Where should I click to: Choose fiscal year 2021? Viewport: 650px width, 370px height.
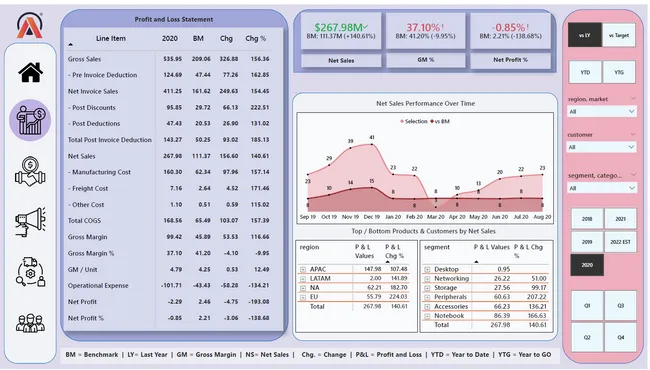[x=621, y=219]
